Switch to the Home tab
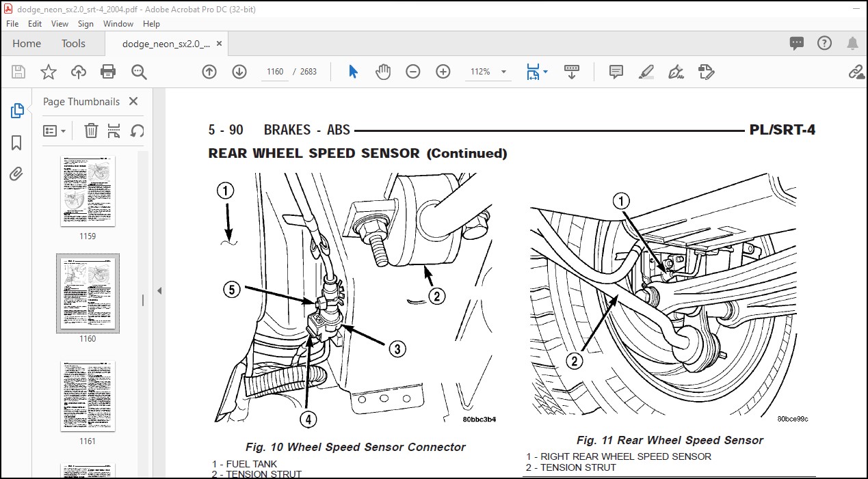868x479 pixels. point(27,43)
